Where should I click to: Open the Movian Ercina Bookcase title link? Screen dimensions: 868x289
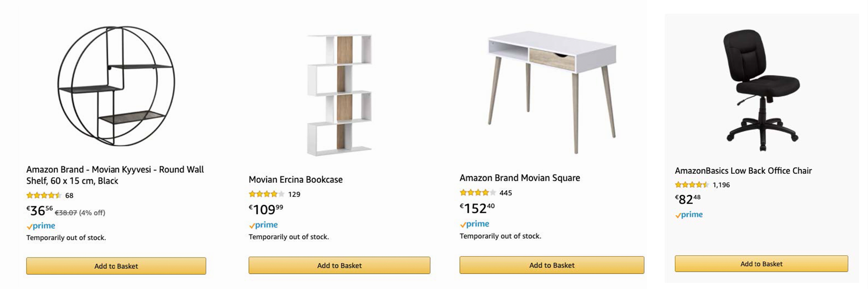(296, 180)
